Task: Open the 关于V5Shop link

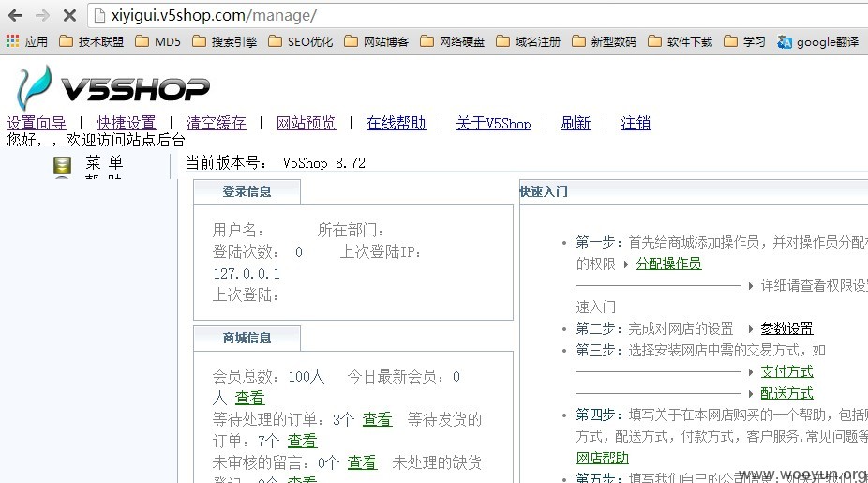Action: tap(493, 123)
